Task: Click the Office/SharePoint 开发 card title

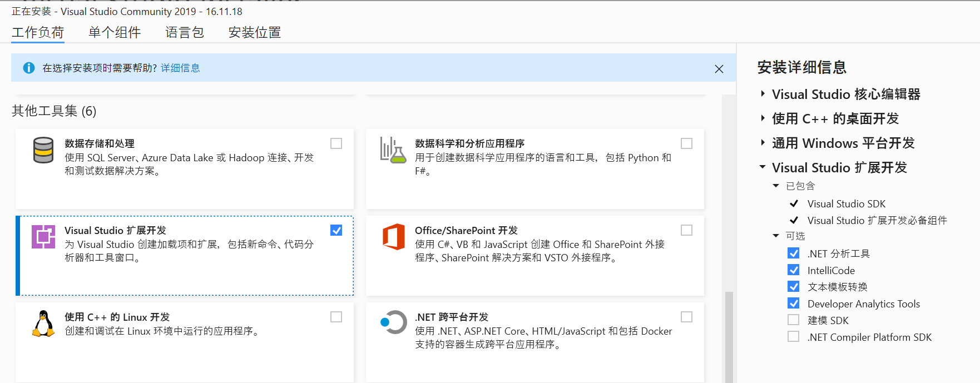Action: (x=466, y=230)
